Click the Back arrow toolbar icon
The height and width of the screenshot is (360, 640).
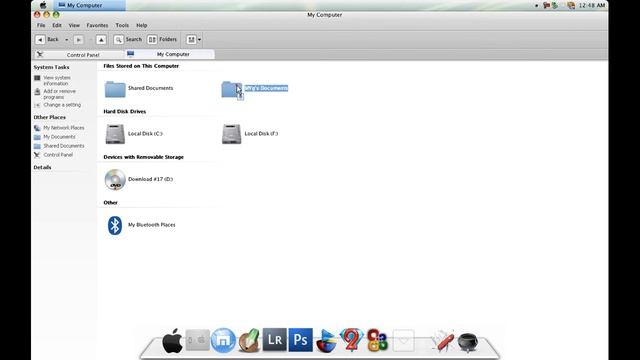40,40
